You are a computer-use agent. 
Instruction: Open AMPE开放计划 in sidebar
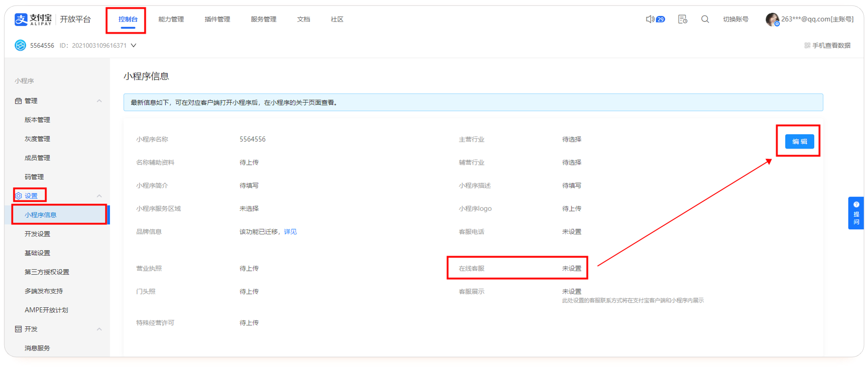tap(46, 310)
